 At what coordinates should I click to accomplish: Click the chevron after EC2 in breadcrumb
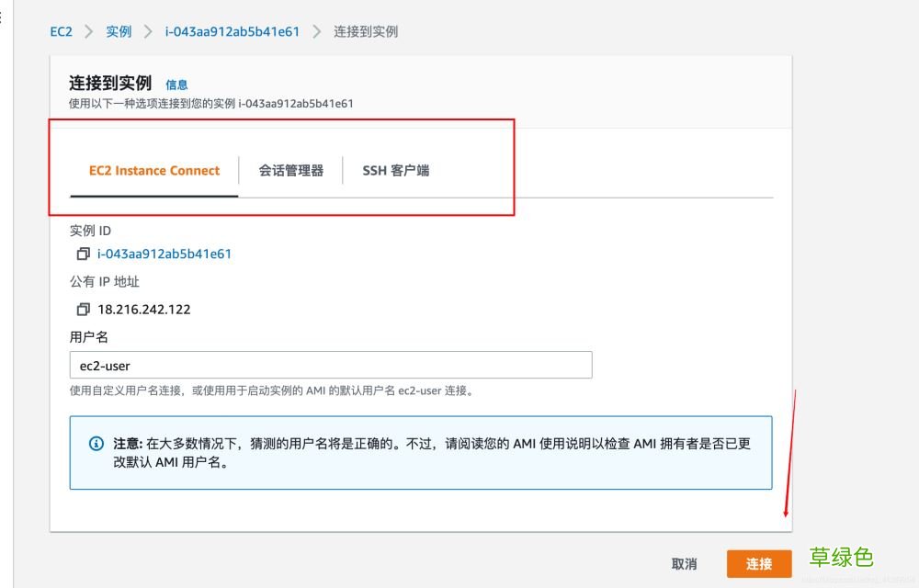[88, 30]
